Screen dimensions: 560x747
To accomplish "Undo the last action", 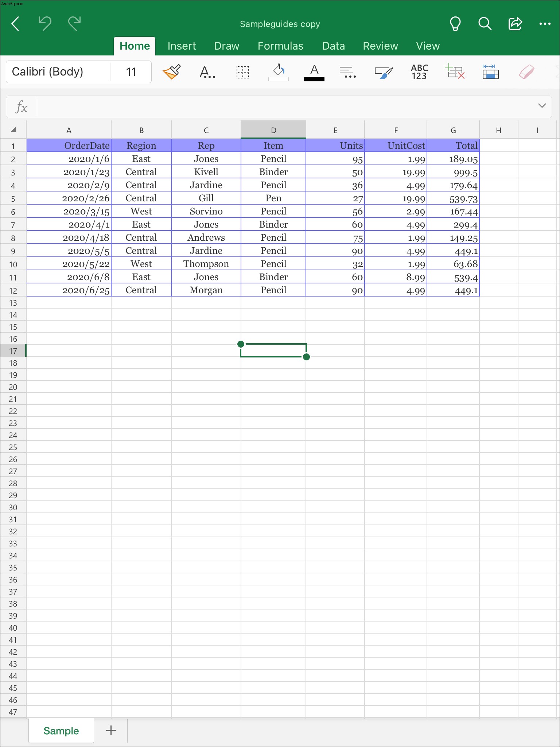I will [45, 24].
